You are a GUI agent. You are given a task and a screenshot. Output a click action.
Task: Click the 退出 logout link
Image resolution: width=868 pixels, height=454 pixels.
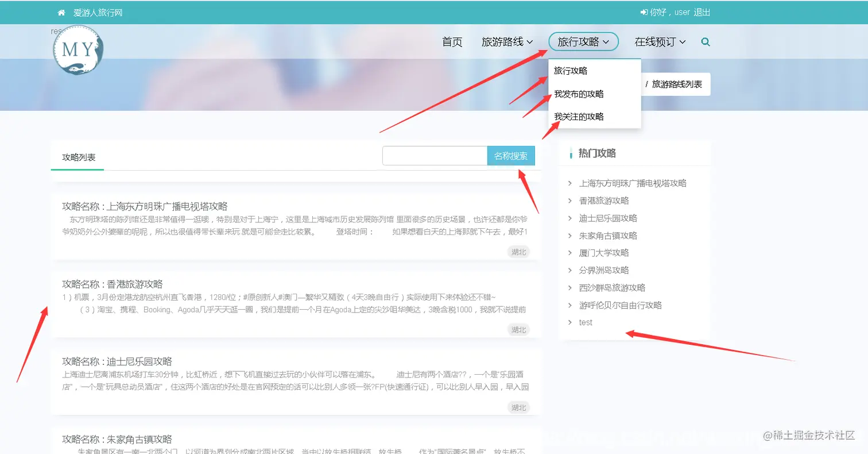point(702,12)
